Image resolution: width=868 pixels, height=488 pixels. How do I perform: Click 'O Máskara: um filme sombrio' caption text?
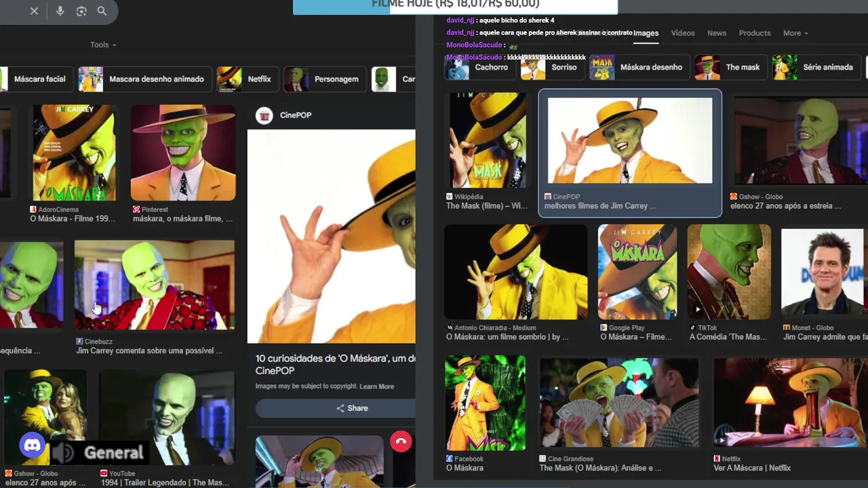[x=507, y=337]
